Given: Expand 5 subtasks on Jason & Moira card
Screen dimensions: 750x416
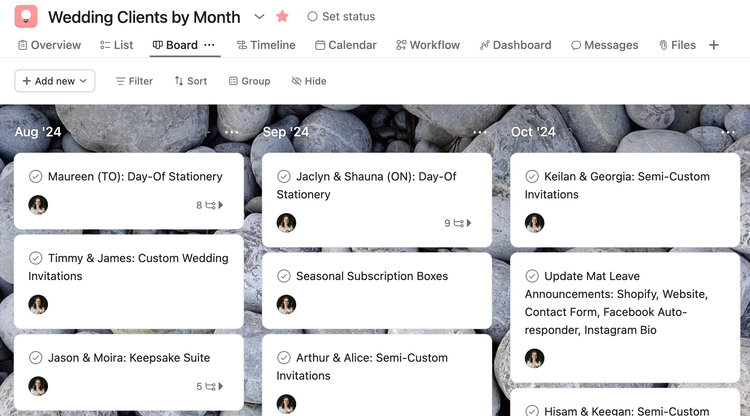Looking at the screenshot, I should click(x=210, y=386).
